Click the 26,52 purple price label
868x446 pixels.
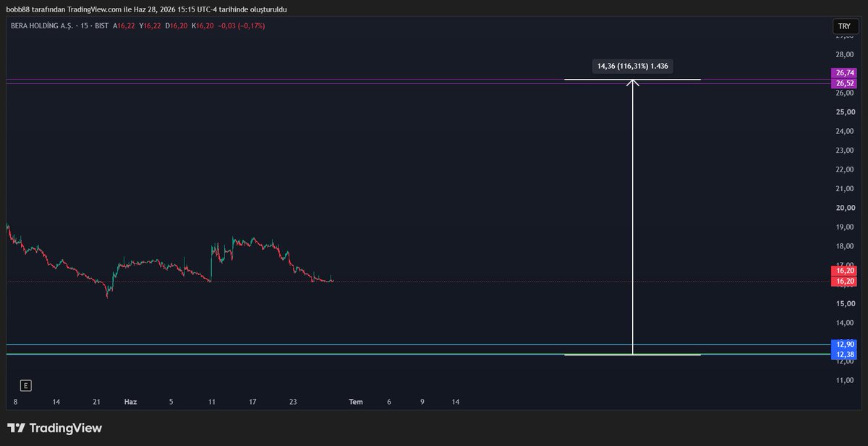tap(844, 83)
